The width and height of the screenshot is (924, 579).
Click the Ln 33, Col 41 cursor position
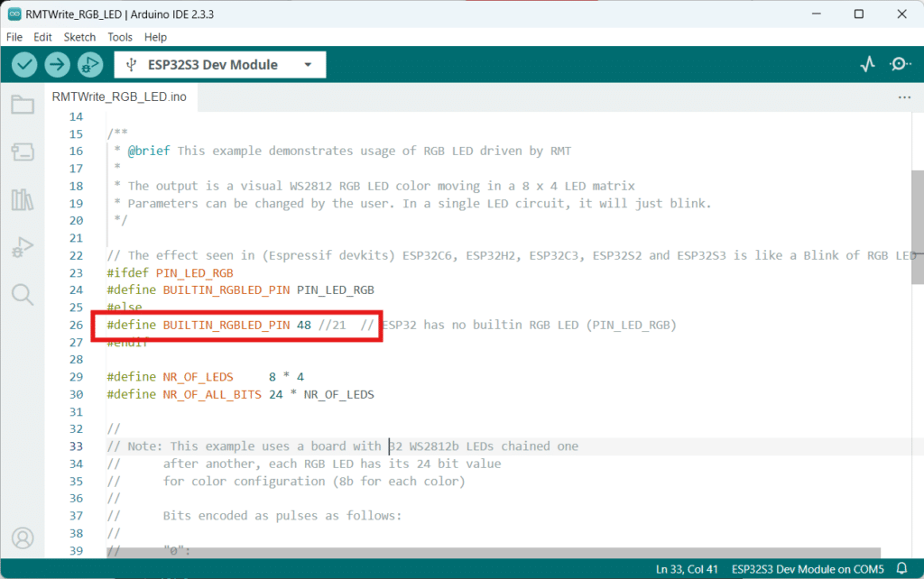687,570
